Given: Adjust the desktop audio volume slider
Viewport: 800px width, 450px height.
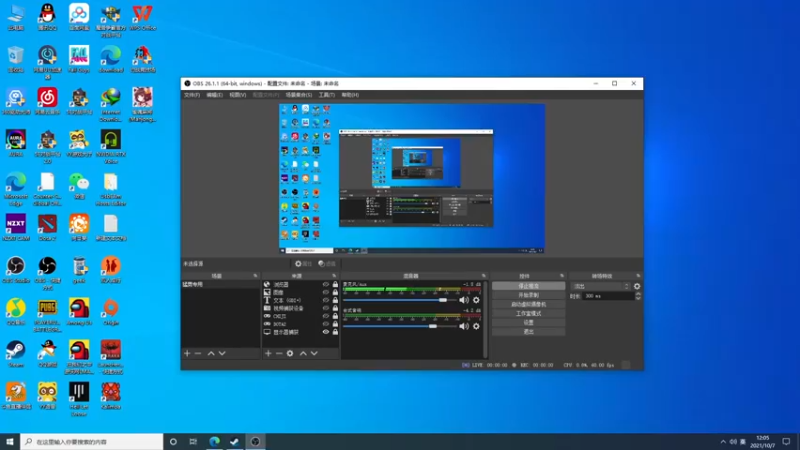Looking at the screenshot, I should point(400,326).
